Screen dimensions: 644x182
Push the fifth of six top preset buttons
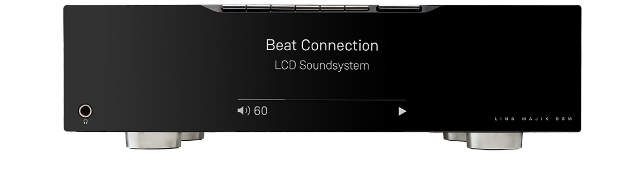point(332,8)
